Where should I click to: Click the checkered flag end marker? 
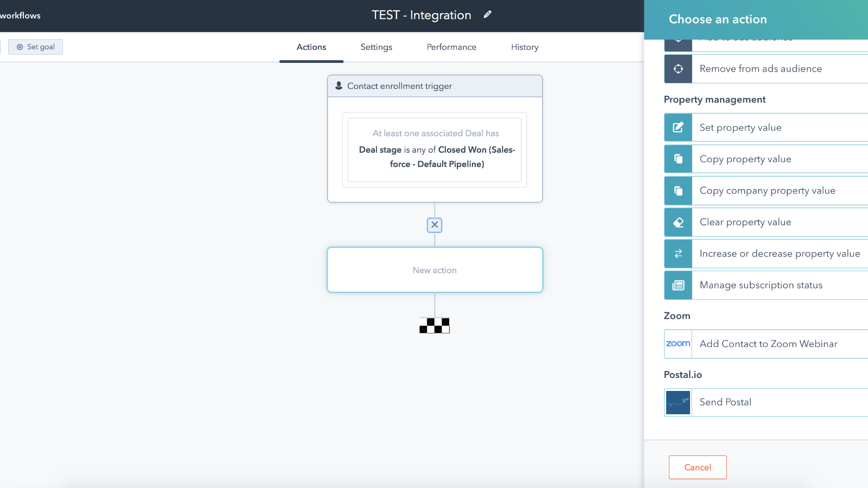(x=434, y=325)
